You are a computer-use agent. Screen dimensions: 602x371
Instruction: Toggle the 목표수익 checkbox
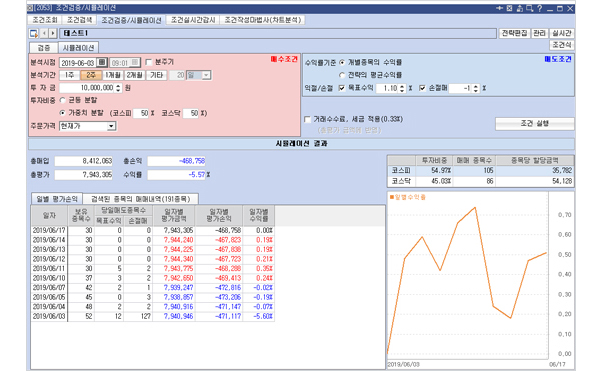pyautogui.click(x=342, y=88)
